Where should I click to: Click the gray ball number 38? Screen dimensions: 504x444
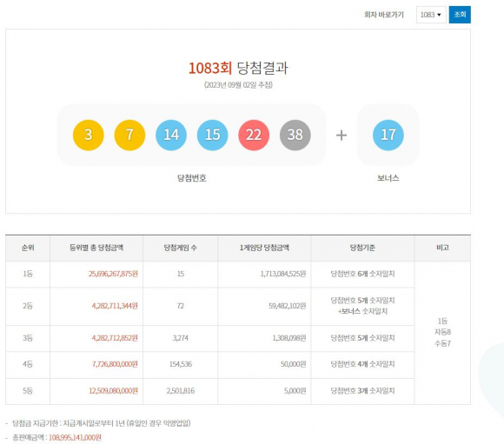295,135
